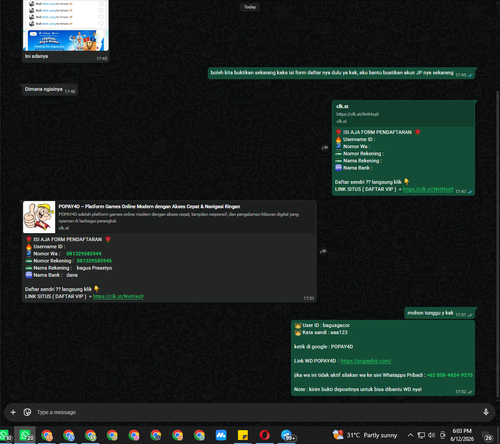This screenshot has height=444, width=500.
Task: Open the emoji and sticker picker
Action: coord(27,412)
